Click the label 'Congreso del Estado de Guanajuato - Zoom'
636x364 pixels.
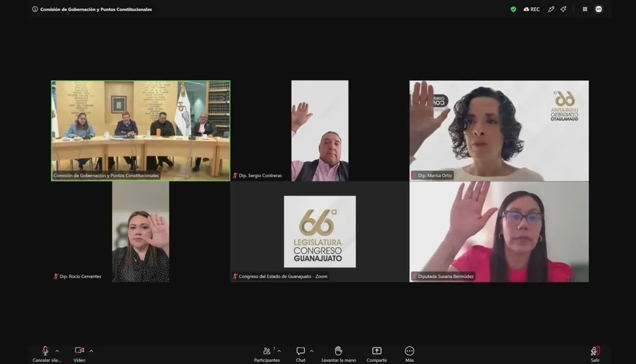[x=283, y=276]
